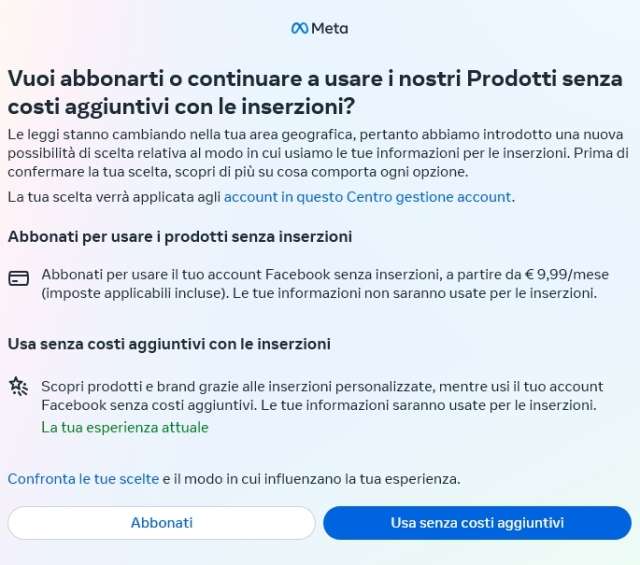Click the green "La tua esperienza attuale" label
The image size is (640, 565).
[x=125, y=427]
